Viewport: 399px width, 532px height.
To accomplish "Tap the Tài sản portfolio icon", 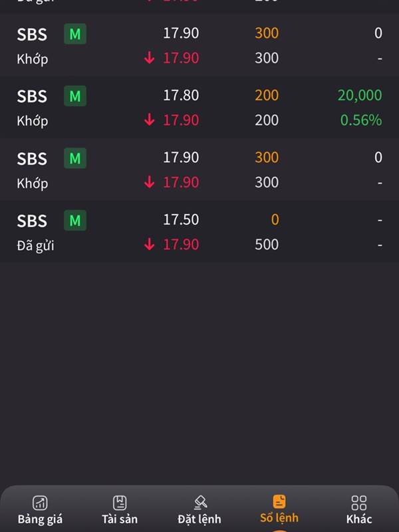I will 120,503.
